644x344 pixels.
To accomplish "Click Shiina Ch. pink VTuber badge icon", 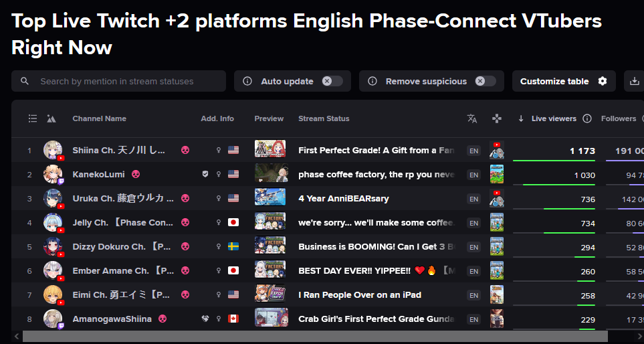I will coord(185,151).
